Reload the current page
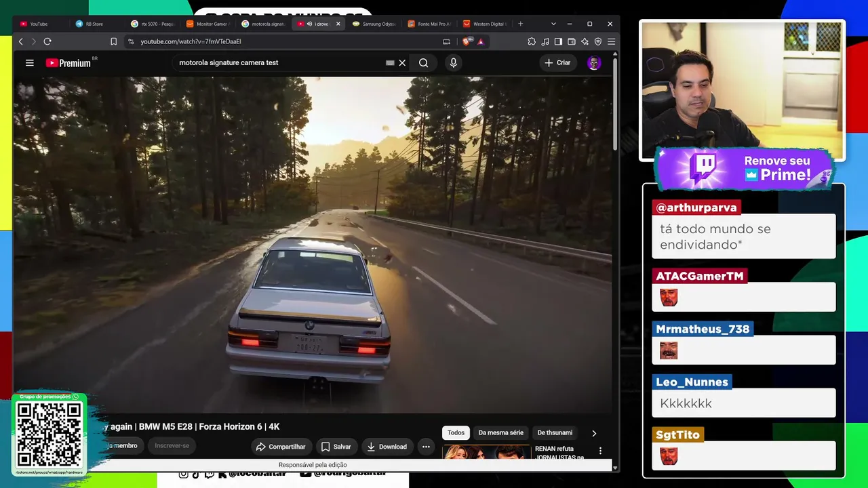This screenshot has width=868, height=488. click(47, 41)
